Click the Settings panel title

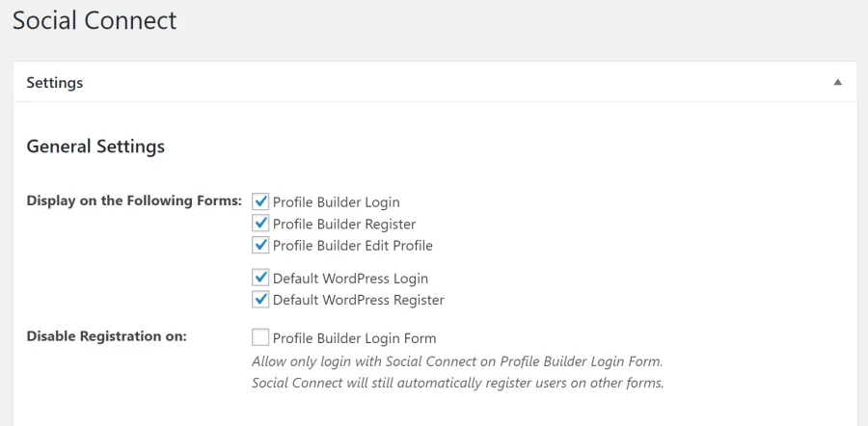55,83
